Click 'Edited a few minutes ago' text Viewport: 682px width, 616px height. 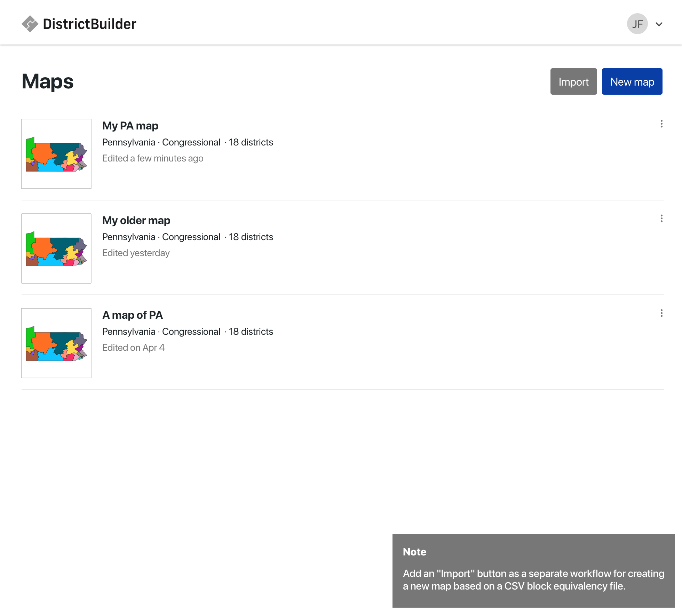pyautogui.click(x=153, y=158)
